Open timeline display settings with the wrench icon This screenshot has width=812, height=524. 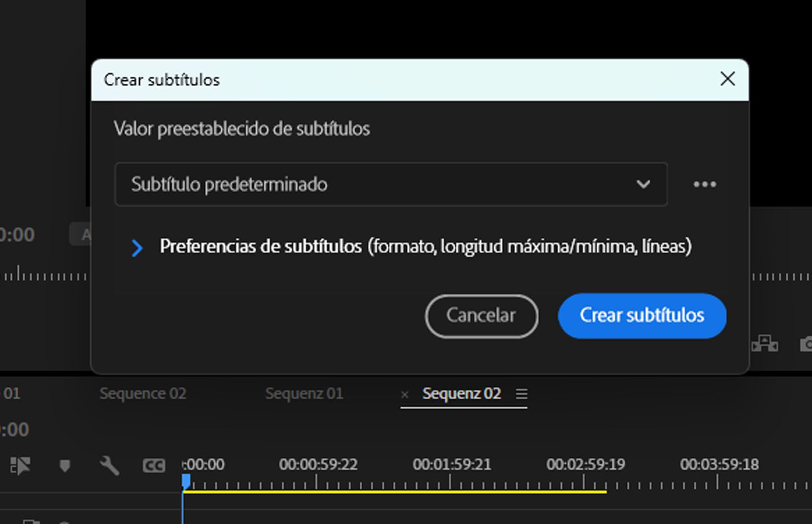tap(108, 464)
